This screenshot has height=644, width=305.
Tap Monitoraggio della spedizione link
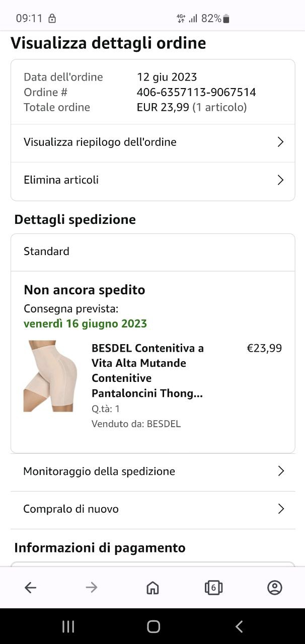pos(99,471)
